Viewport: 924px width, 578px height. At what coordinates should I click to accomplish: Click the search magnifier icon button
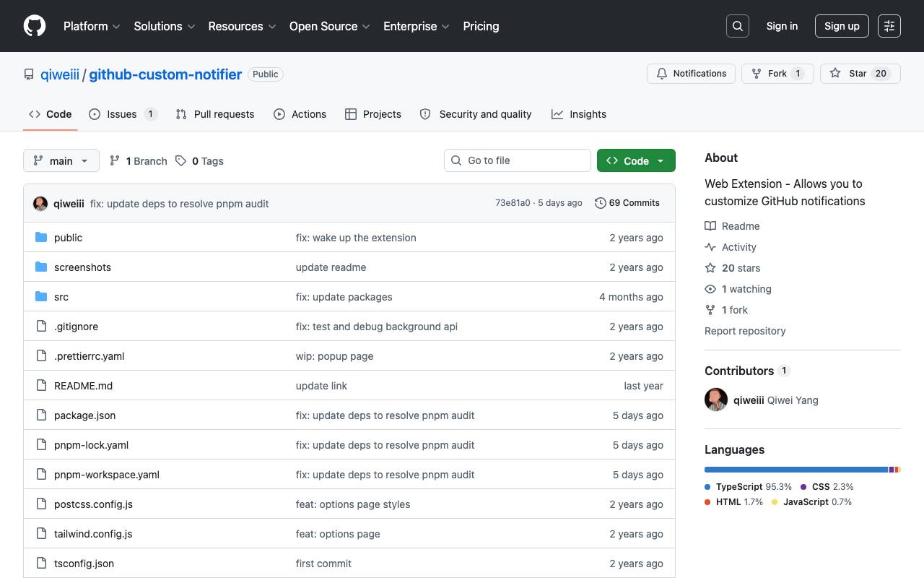click(738, 26)
